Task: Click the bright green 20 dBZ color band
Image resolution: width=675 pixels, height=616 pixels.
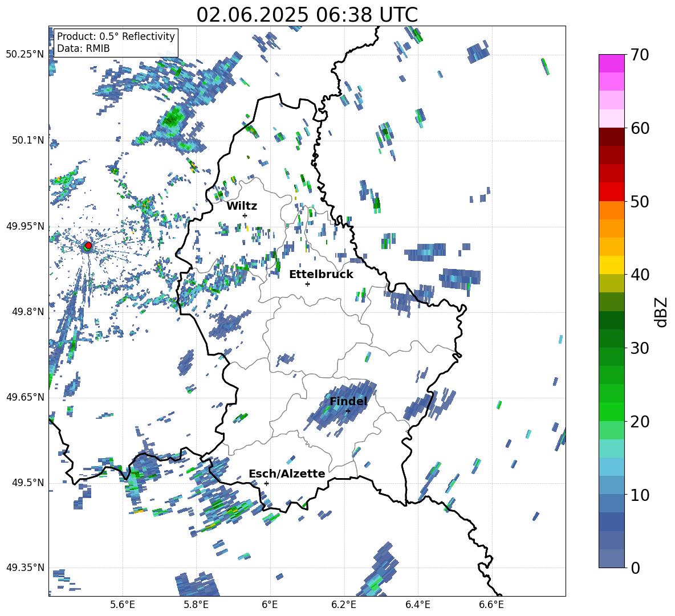Action: click(x=611, y=411)
